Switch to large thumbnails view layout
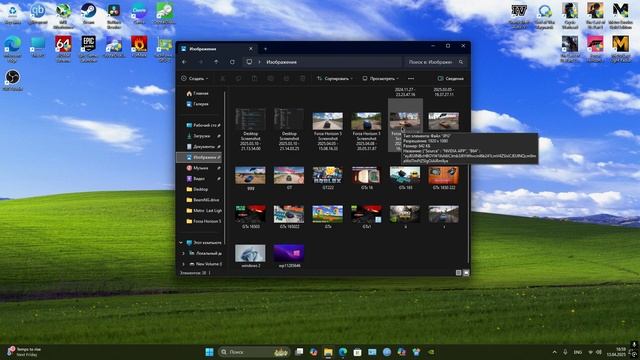The width and height of the screenshot is (640, 360). coord(466,273)
